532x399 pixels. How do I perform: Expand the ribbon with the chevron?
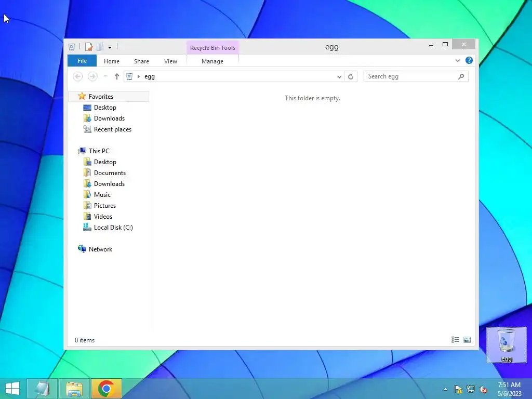point(457,60)
